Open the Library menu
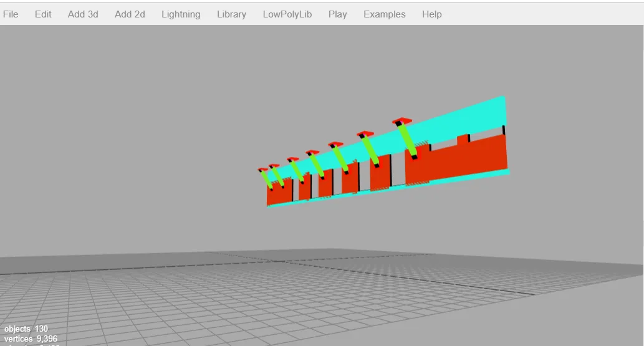644x346 pixels. 232,14
